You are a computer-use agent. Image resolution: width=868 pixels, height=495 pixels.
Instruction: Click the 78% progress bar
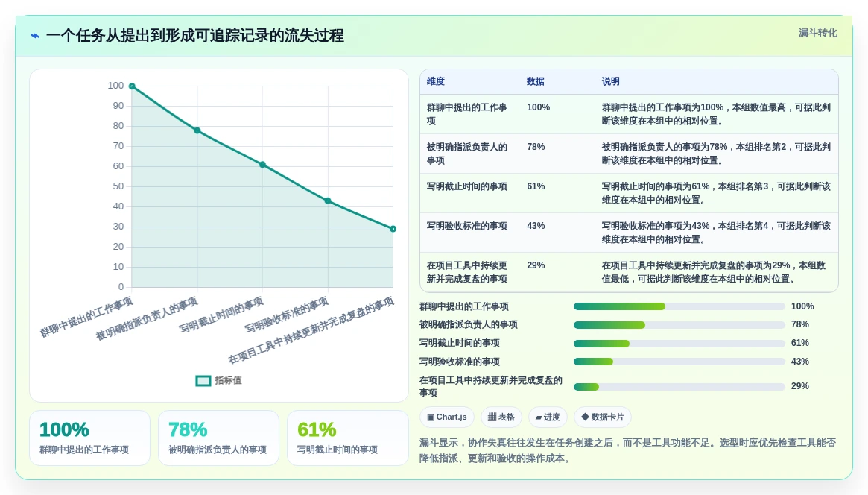[679, 325]
